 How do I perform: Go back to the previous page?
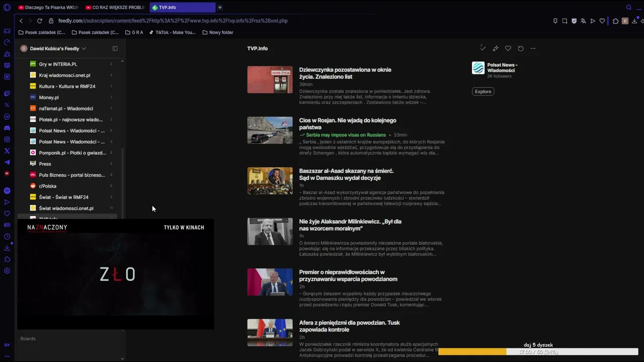[x=21, y=21]
